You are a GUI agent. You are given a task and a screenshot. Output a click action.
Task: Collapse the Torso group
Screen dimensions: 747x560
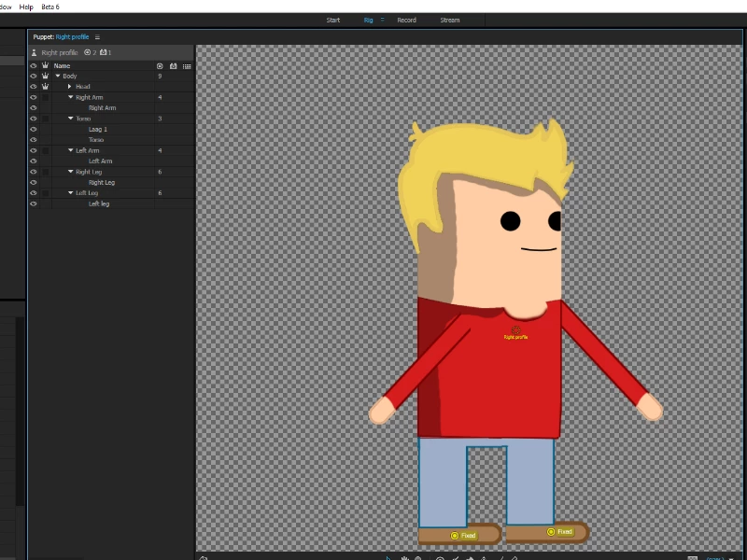(x=71, y=119)
